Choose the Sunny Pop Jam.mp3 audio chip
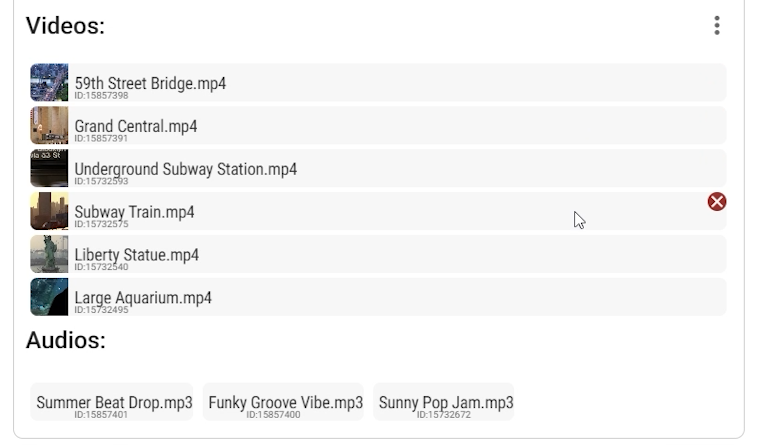The image size is (764, 445). tap(446, 403)
